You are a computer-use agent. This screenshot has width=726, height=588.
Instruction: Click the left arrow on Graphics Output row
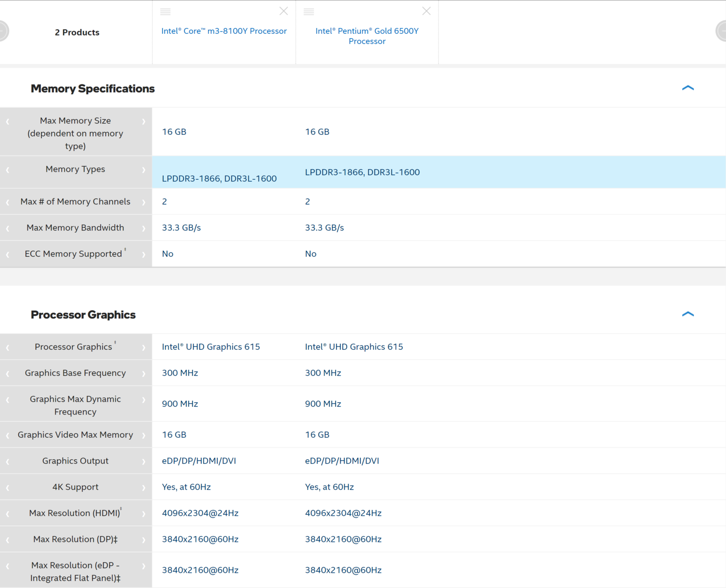pyautogui.click(x=8, y=462)
